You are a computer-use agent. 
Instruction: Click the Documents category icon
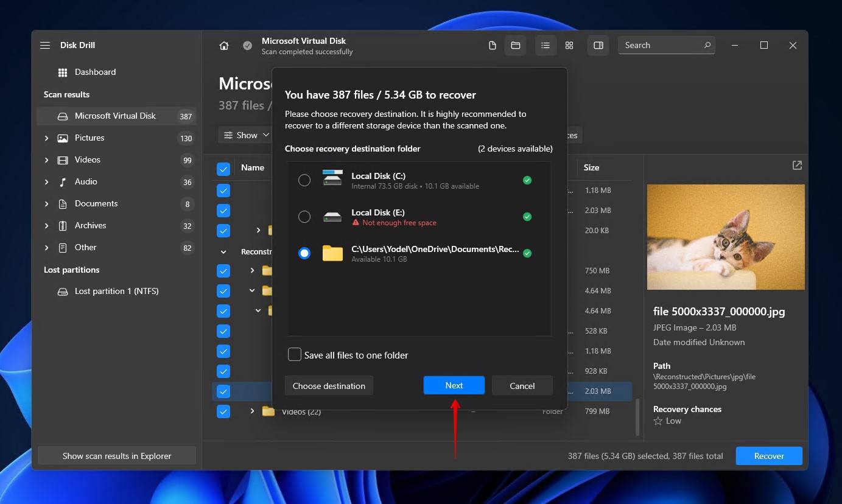[x=63, y=204]
